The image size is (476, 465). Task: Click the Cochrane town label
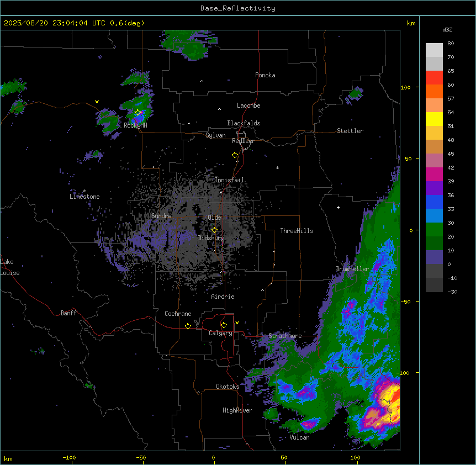coord(178,314)
